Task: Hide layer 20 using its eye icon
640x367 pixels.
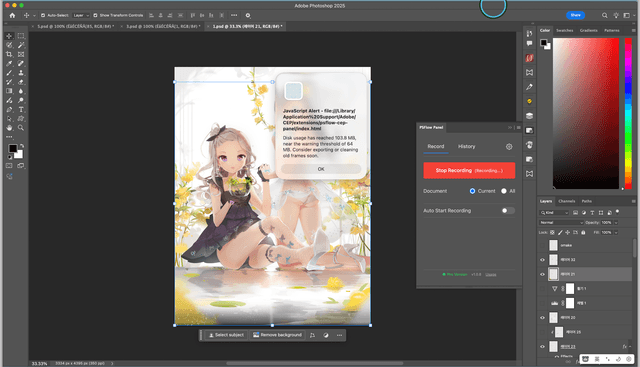Action: click(x=542, y=318)
